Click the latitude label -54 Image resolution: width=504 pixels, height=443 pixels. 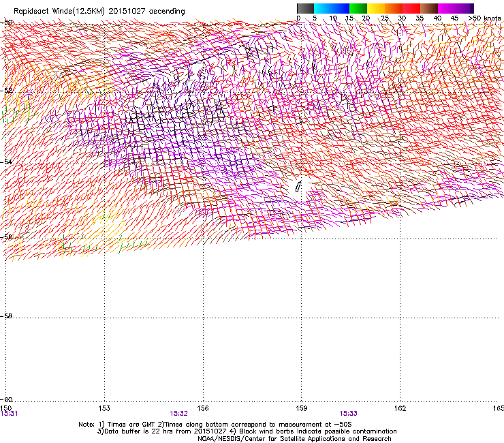tap(6, 162)
